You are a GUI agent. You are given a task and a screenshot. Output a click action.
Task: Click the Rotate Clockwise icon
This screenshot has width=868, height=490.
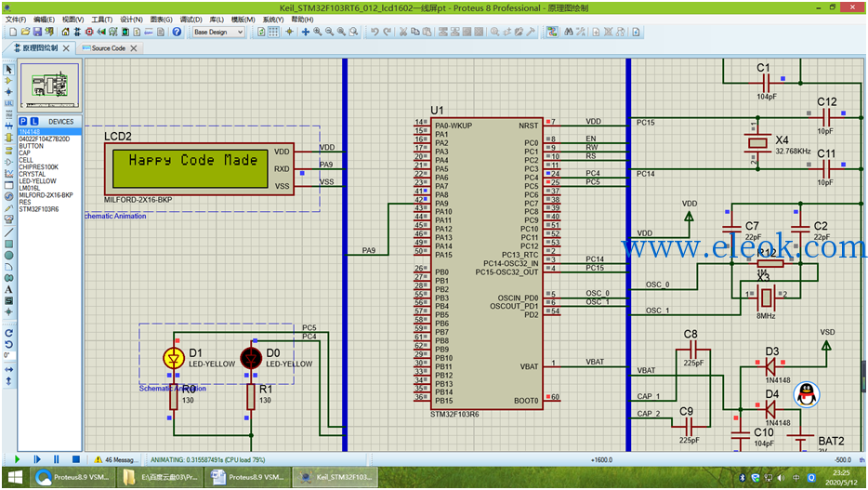click(x=9, y=333)
